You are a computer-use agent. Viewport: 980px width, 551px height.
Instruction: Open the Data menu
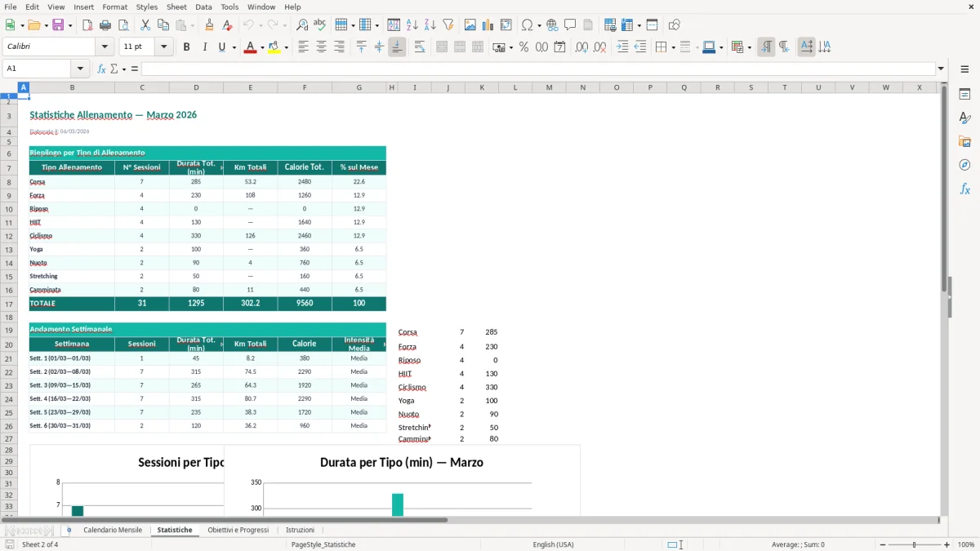pos(203,7)
